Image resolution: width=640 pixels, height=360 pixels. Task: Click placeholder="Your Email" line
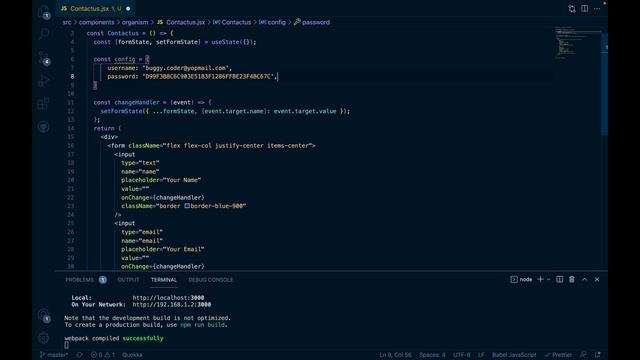coord(162,249)
